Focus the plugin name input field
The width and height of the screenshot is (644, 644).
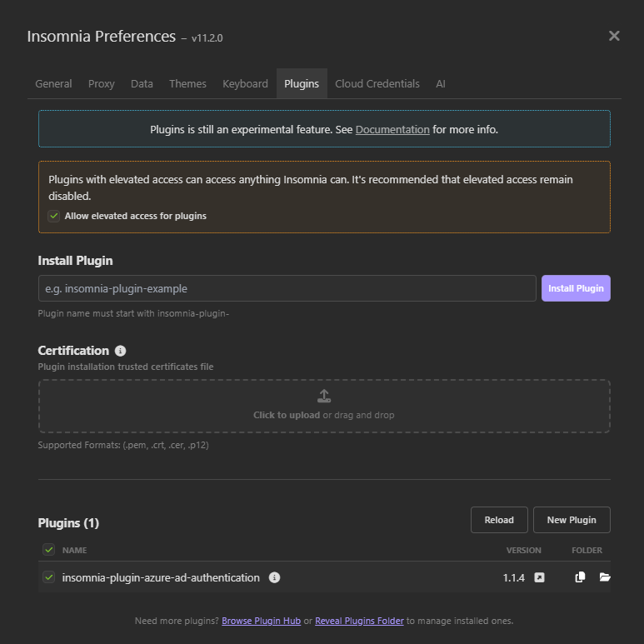[x=287, y=288]
